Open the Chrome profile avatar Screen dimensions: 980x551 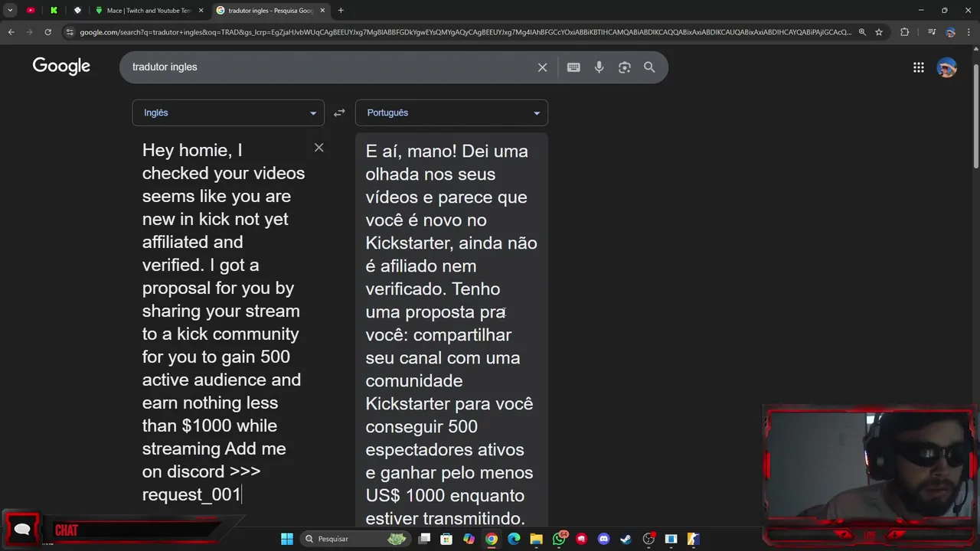950,32
